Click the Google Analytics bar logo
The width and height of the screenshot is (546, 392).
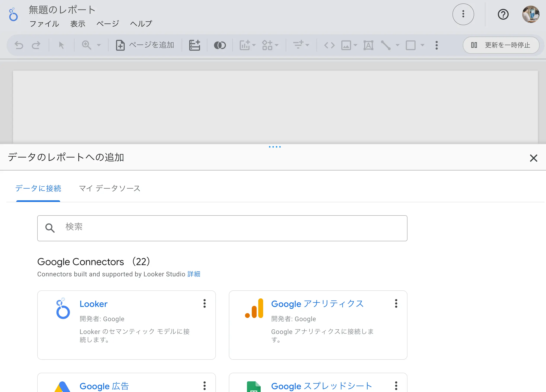254,308
